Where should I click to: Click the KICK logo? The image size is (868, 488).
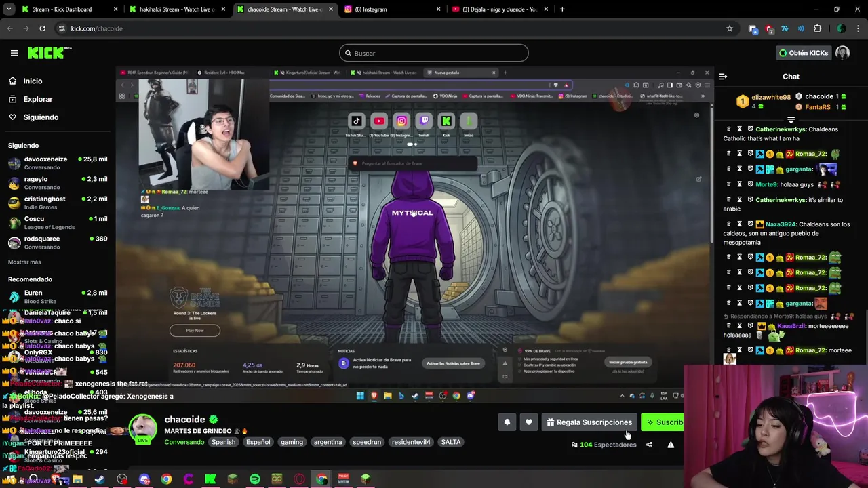(49, 53)
